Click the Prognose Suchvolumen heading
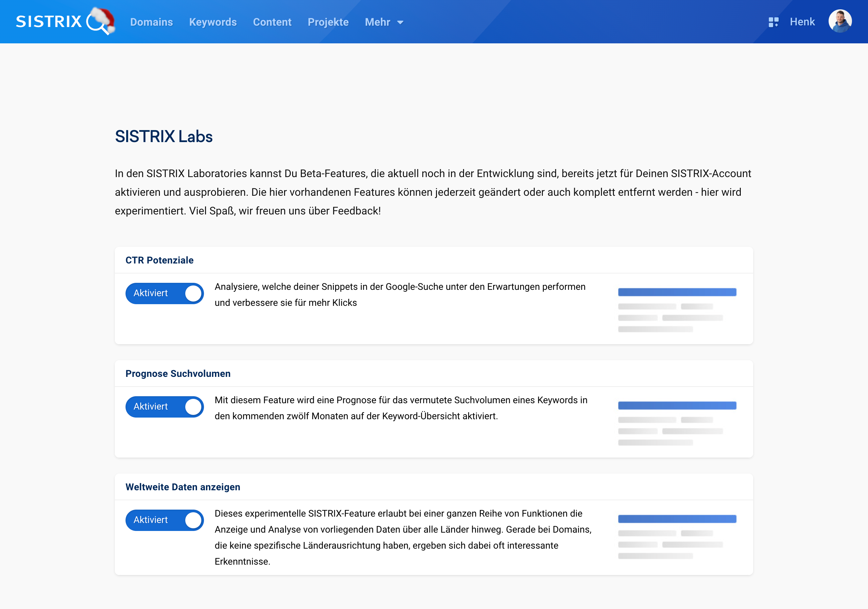Screen dimensions: 868x609 pyautogui.click(x=178, y=373)
